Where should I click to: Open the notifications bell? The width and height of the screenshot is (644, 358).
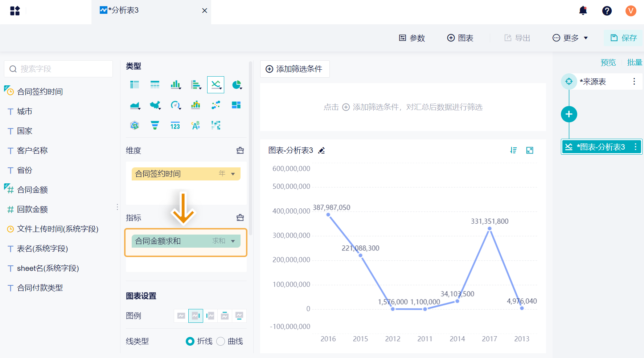point(583,11)
